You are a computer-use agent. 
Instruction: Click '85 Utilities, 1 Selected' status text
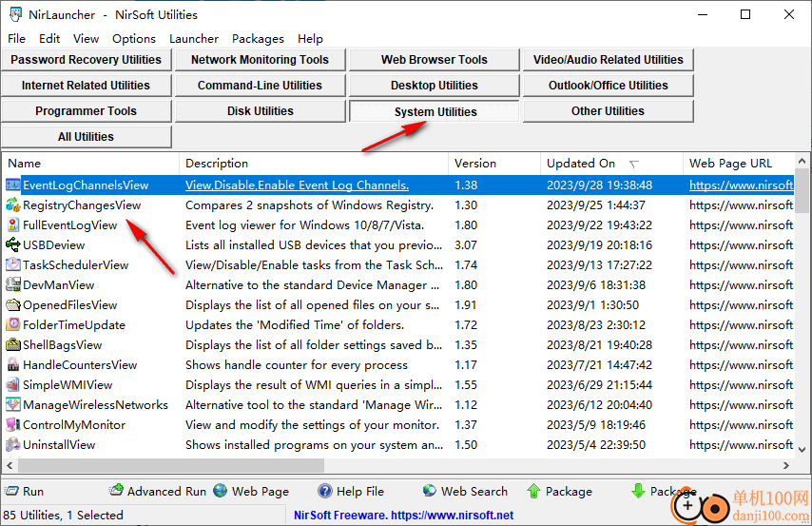coord(63,516)
